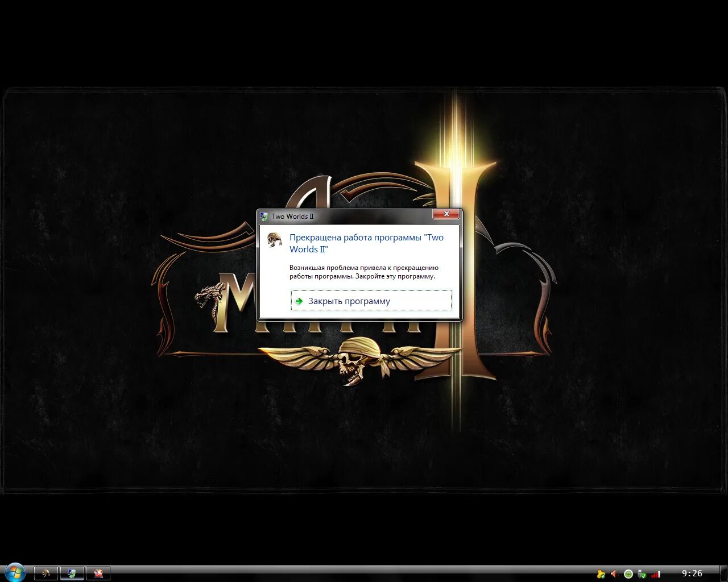Viewport: 728px width, 582px height.
Task: Click the "Прекращена работа программы" heading text
Action: pyautogui.click(x=366, y=243)
